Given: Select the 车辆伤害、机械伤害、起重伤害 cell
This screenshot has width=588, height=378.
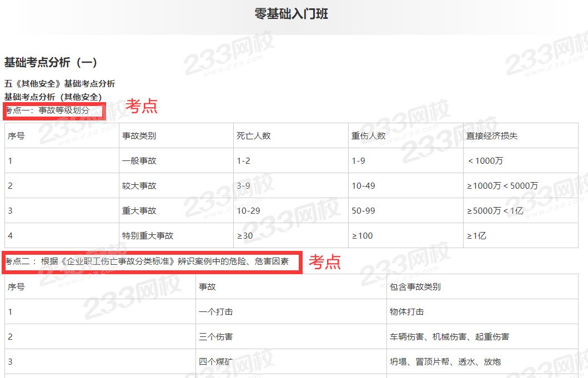Looking at the screenshot, I should click(x=449, y=337).
